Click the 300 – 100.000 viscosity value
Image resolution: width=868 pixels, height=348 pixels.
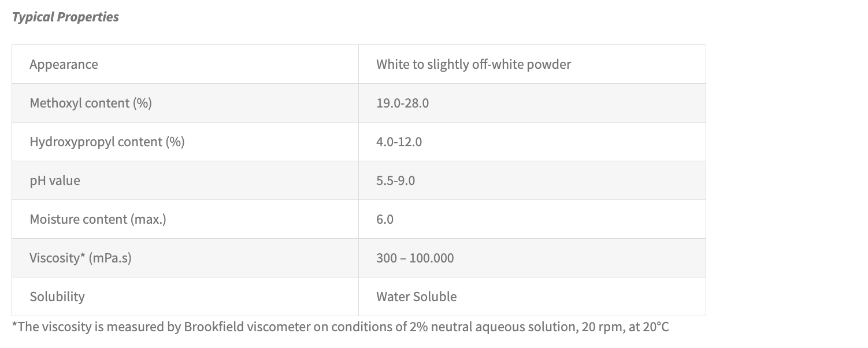point(415,258)
